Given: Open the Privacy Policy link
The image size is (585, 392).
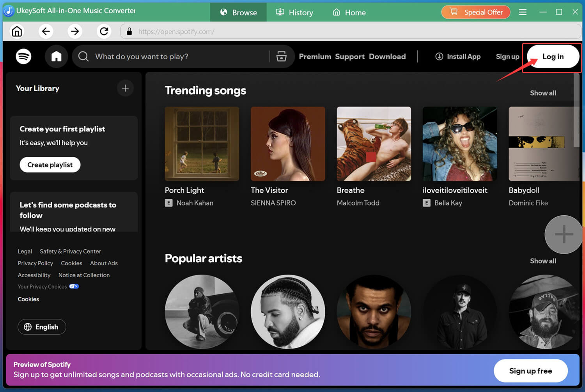Looking at the screenshot, I should pyautogui.click(x=35, y=263).
